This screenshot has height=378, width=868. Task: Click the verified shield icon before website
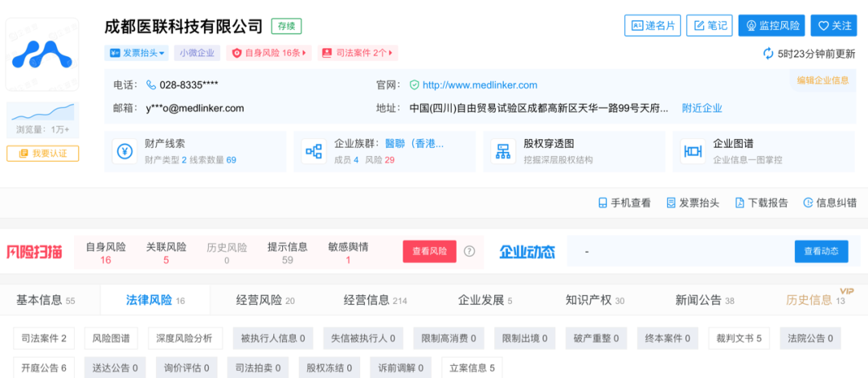pos(414,84)
